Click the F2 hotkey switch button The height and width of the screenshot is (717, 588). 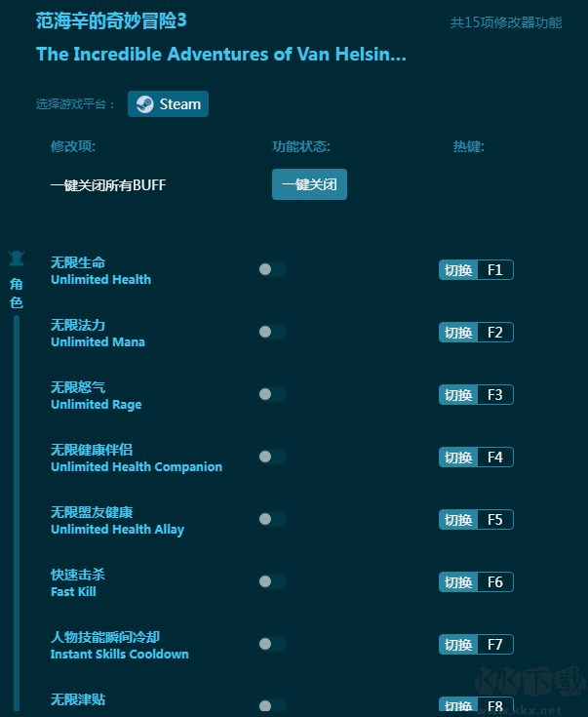458,333
